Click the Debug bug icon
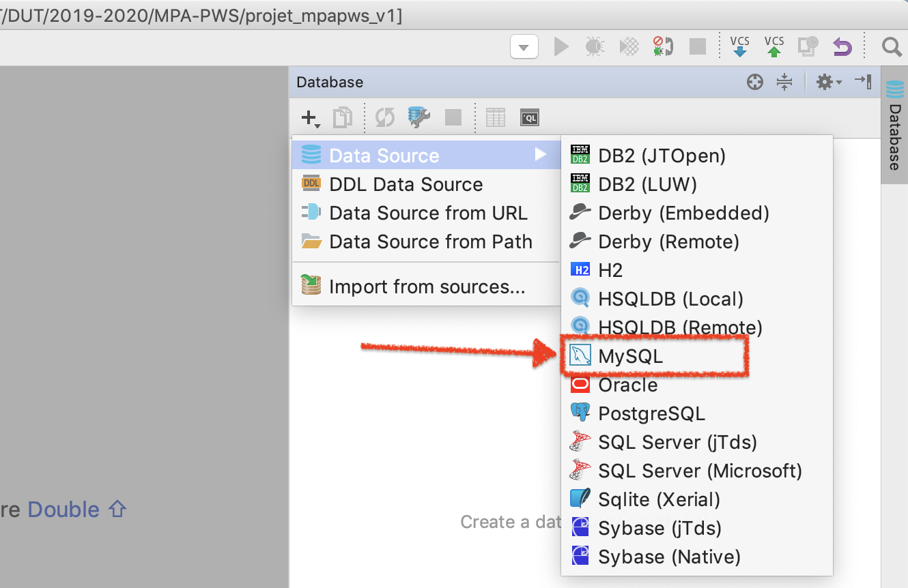This screenshot has width=908, height=588. 595,46
